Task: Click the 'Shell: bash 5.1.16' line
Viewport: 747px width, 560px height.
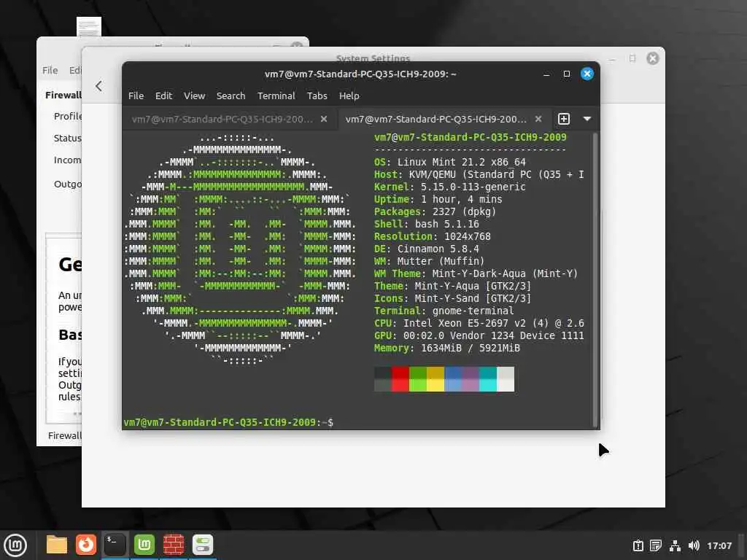Action: click(426, 225)
